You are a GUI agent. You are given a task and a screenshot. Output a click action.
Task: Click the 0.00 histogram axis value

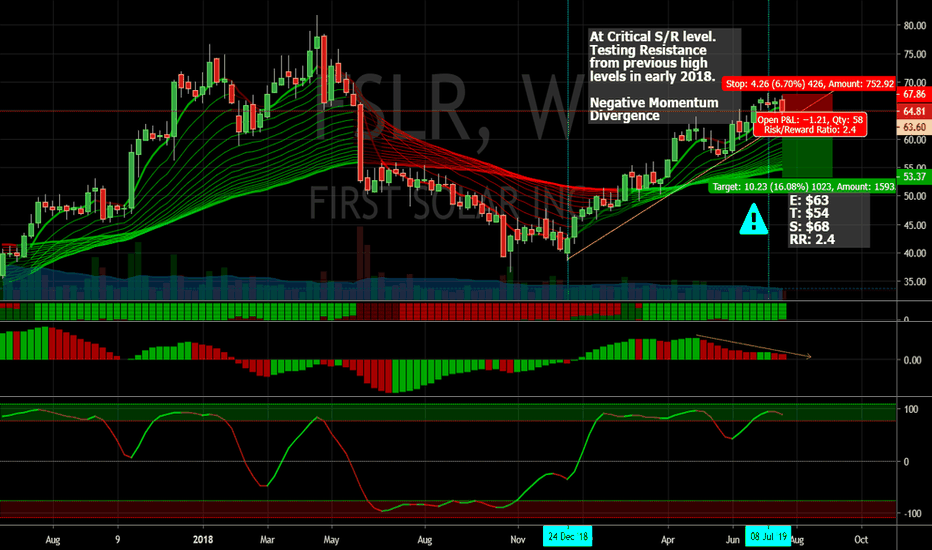(x=912, y=360)
